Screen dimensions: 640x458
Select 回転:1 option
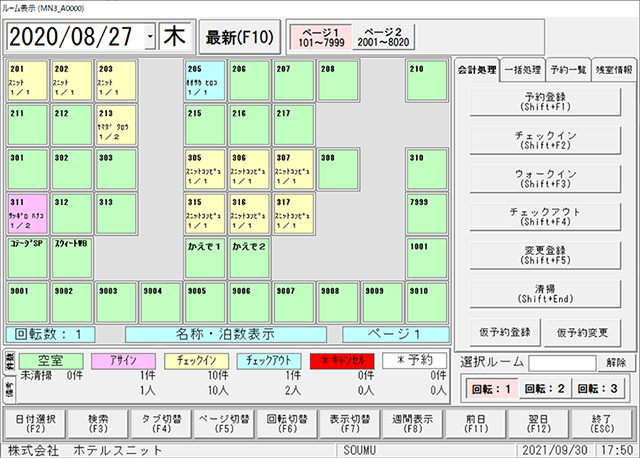(491, 389)
